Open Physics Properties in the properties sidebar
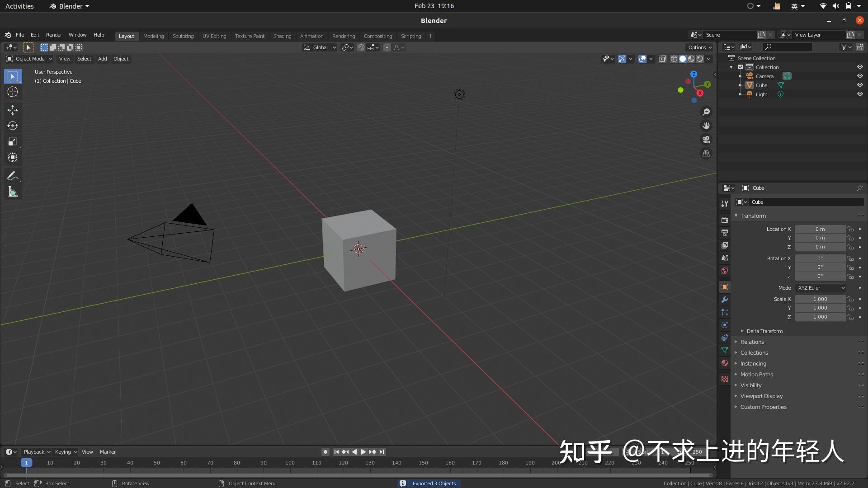868x488 pixels. pos(724,325)
